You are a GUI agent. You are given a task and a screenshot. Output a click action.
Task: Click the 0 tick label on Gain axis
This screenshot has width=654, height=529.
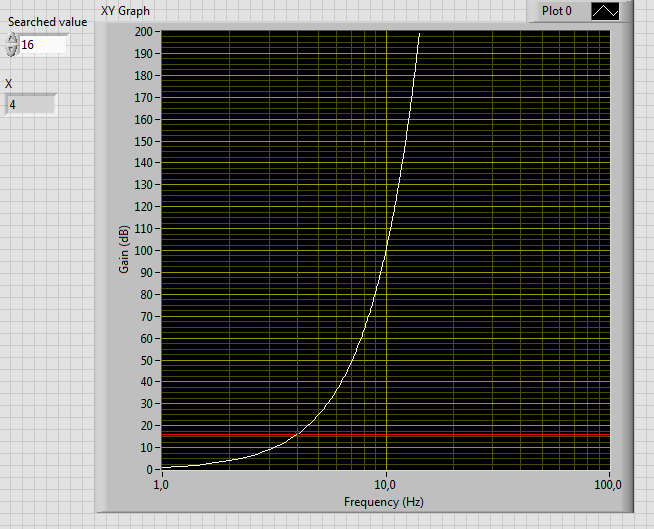(x=149, y=470)
